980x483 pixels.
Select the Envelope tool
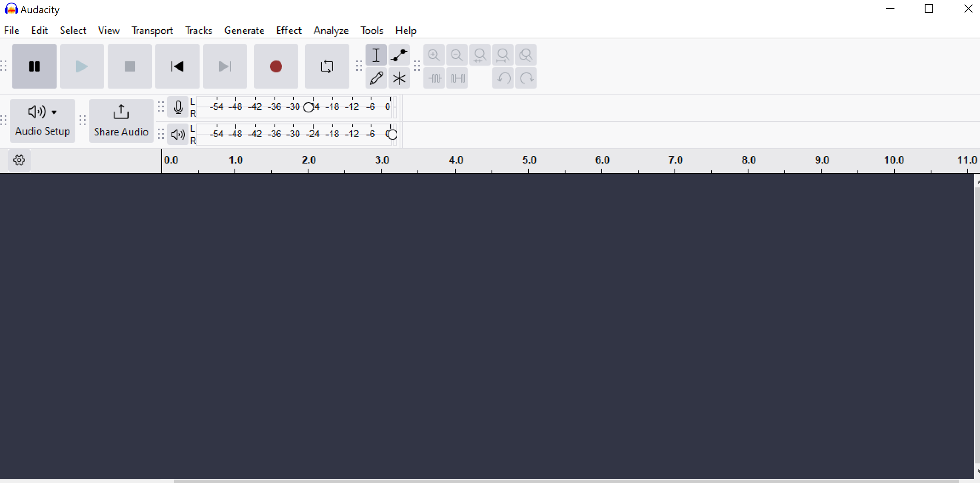(x=399, y=55)
